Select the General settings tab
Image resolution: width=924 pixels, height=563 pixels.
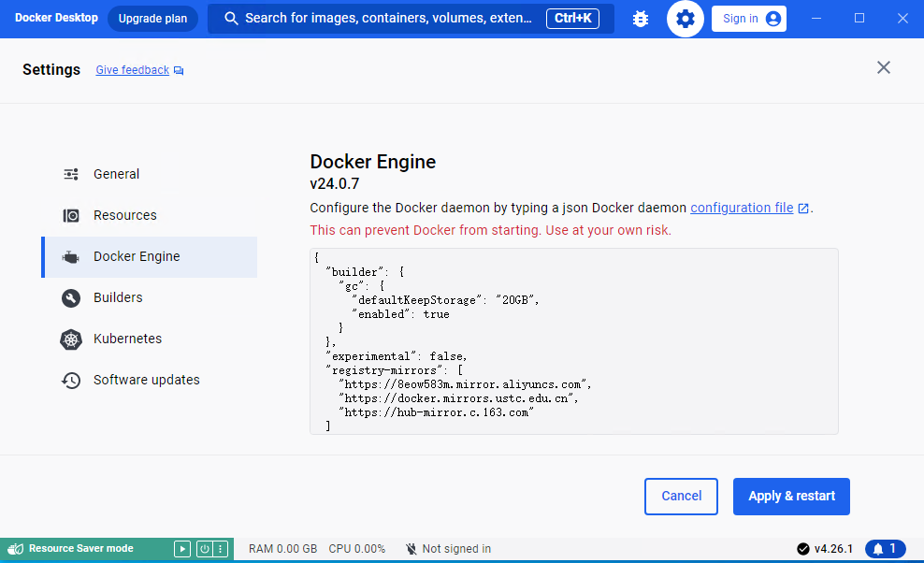pyautogui.click(x=149, y=175)
